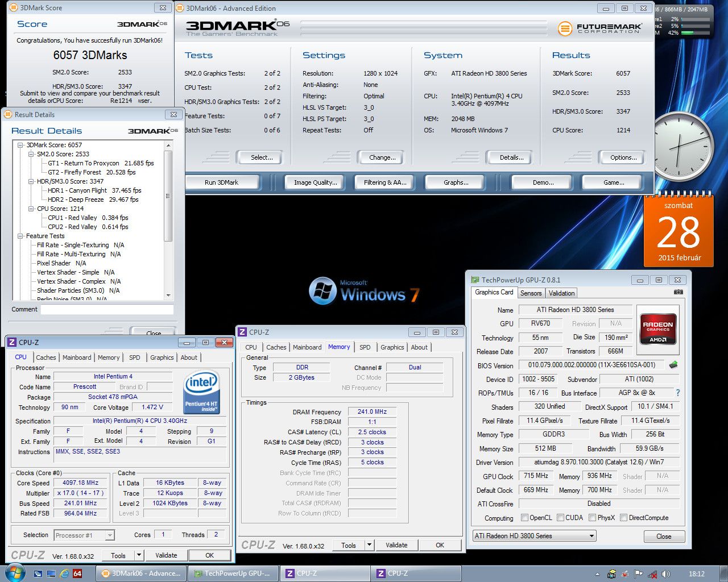This screenshot has height=582, width=728.
Task: Click the Intel Pentium 4 HT logo in CPU-Z
Action: point(201,392)
